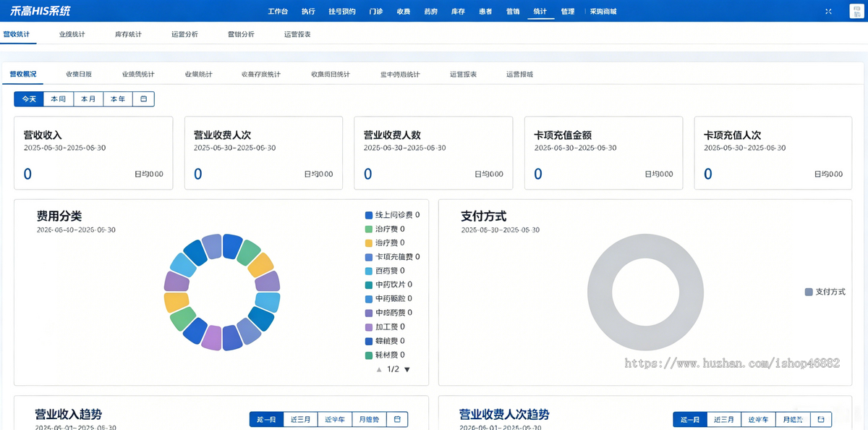Go to next legend page arrow
Viewport: 868px width, 430px height.
point(407,369)
